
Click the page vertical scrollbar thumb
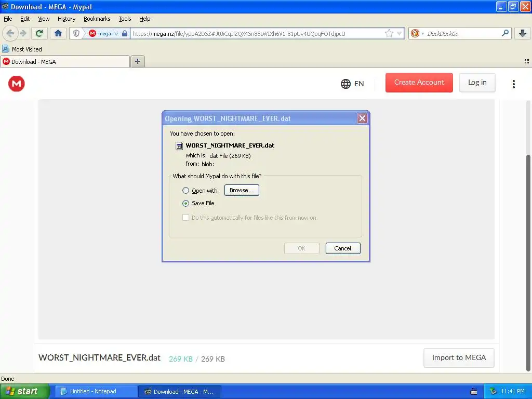coord(528,263)
